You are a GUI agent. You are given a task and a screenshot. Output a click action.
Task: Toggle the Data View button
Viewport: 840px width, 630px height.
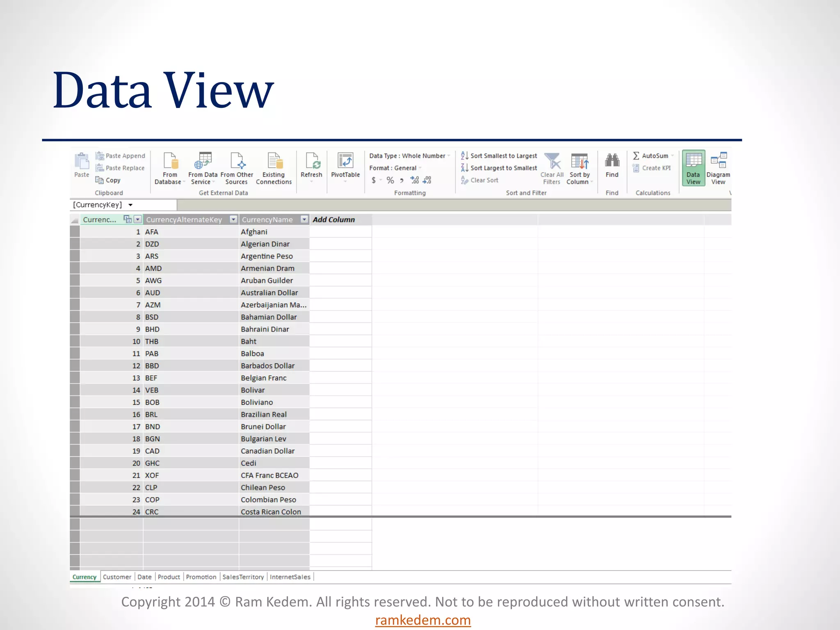[693, 168]
